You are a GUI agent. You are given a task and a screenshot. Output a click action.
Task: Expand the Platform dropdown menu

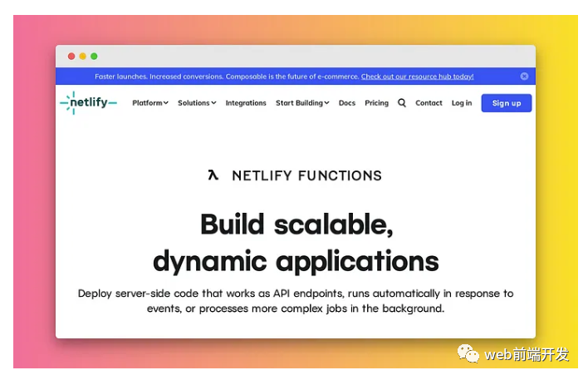pyautogui.click(x=149, y=103)
